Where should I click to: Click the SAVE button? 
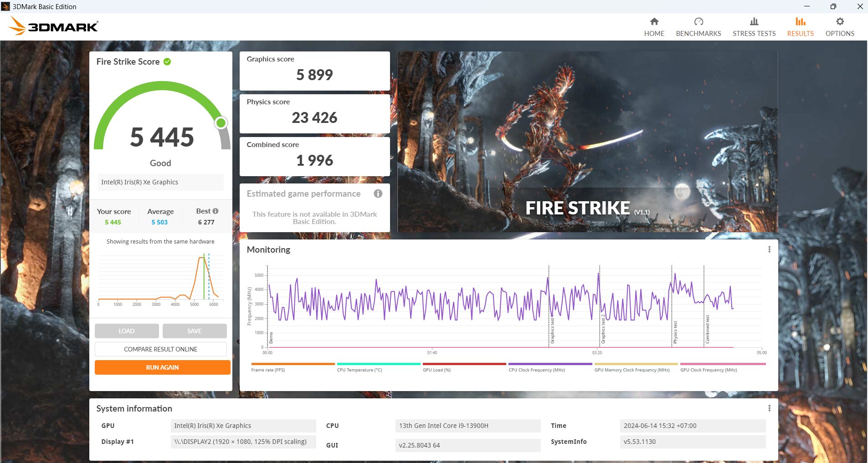click(195, 331)
